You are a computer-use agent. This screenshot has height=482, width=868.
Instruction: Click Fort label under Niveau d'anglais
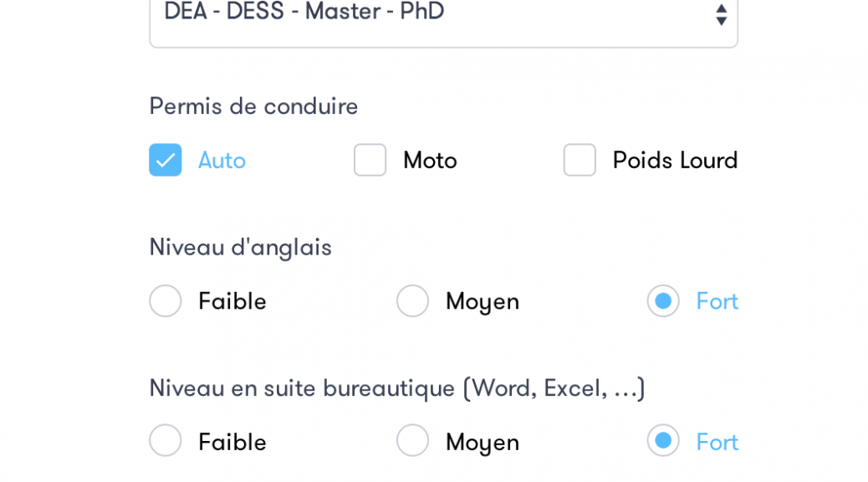click(x=717, y=300)
